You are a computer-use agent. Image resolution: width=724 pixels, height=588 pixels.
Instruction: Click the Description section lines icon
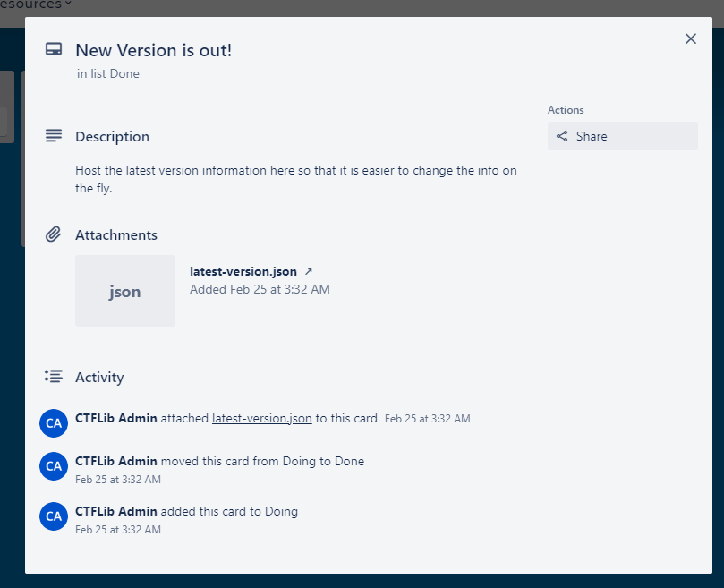pyautogui.click(x=54, y=136)
